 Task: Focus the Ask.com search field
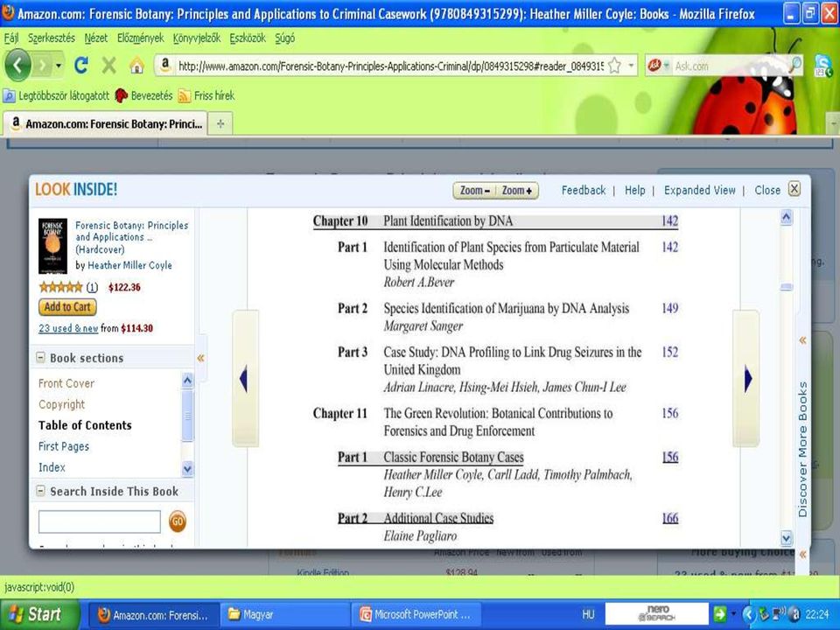pyautogui.click(x=730, y=66)
